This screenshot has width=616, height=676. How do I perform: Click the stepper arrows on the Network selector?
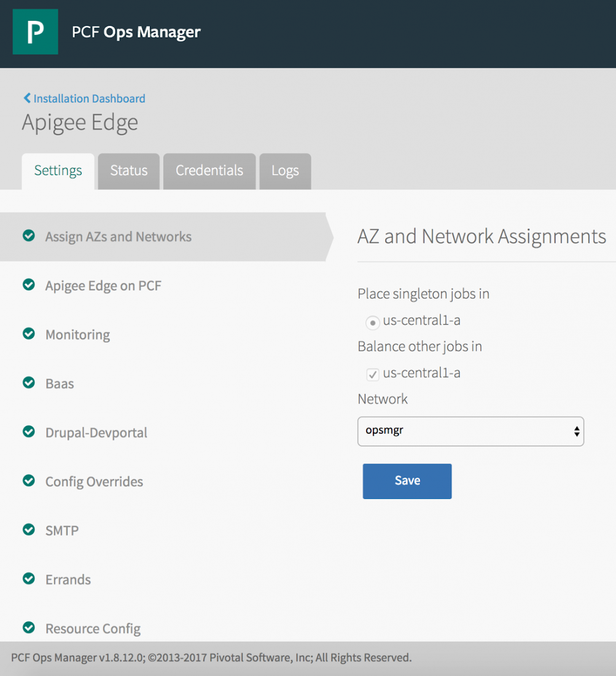pyautogui.click(x=576, y=431)
